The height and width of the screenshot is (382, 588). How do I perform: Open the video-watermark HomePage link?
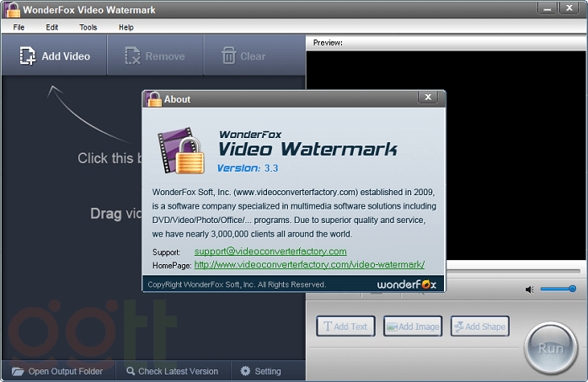(x=309, y=265)
